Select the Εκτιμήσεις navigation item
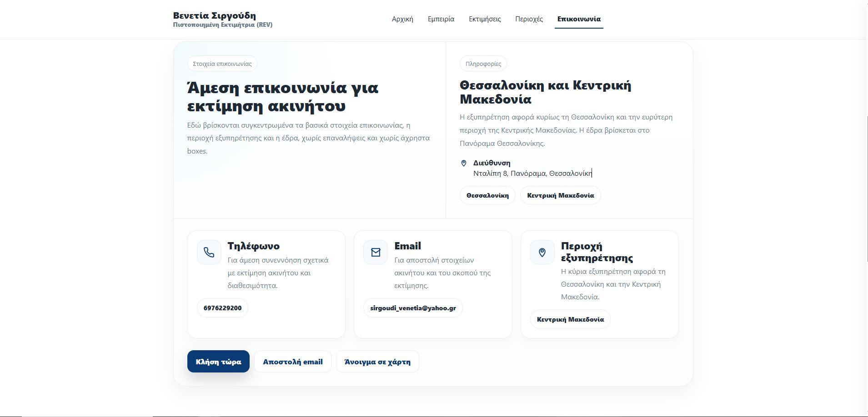 (x=485, y=19)
